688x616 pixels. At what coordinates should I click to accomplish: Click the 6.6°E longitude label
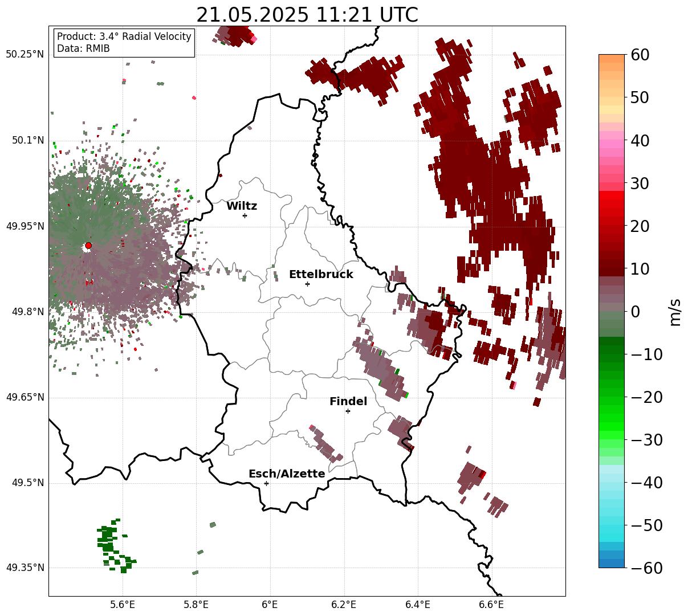(491, 605)
